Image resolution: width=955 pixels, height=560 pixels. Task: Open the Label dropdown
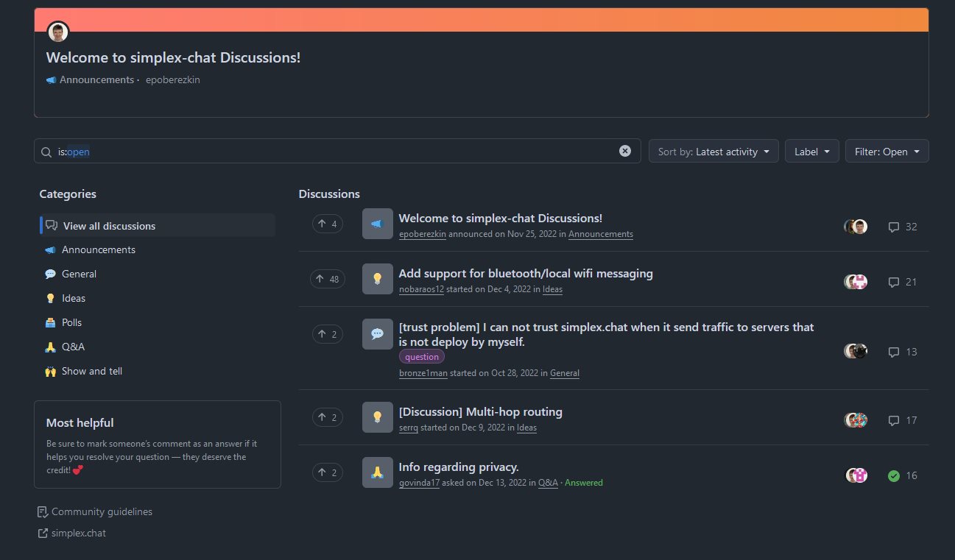tap(812, 152)
